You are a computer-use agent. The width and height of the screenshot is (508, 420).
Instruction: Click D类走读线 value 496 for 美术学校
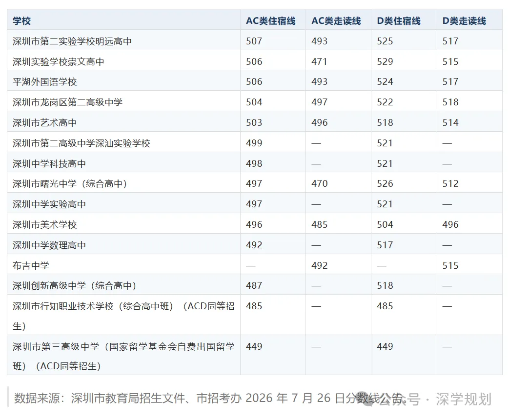(450, 224)
